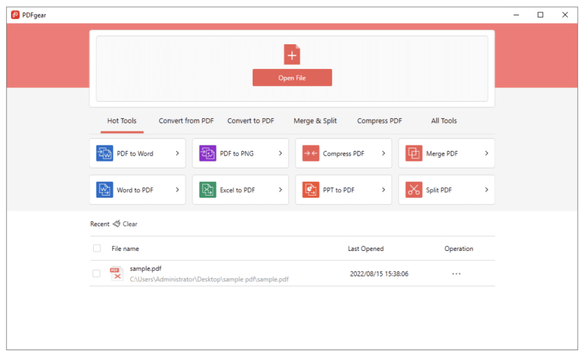Click the PDF to Word icon
The width and height of the screenshot is (588, 364).
point(105,153)
